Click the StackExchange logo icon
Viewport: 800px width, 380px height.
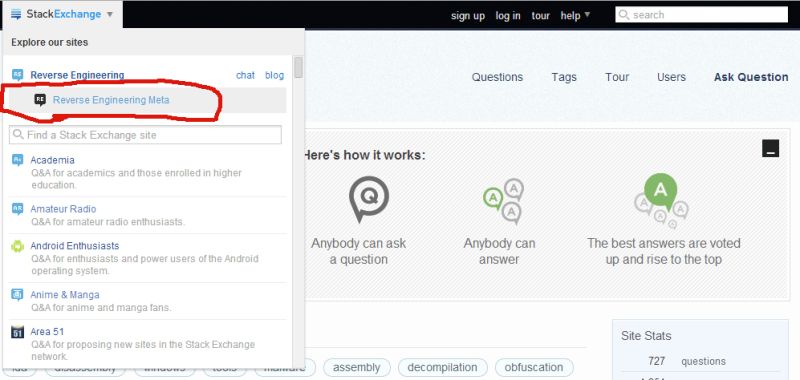point(16,14)
